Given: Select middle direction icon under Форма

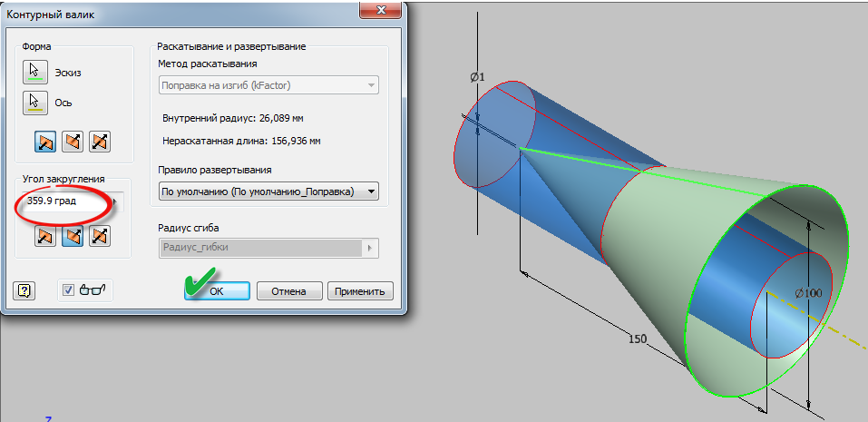Looking at the screenshot, I should [x=73, y=142].
